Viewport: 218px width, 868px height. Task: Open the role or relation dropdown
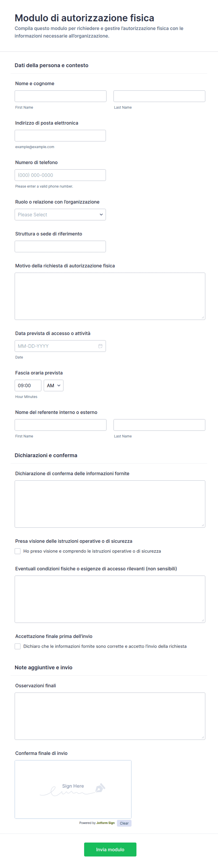coord(60,215)
